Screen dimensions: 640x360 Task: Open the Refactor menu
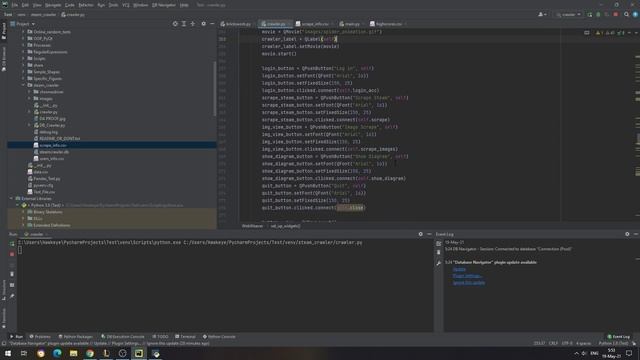86,5
